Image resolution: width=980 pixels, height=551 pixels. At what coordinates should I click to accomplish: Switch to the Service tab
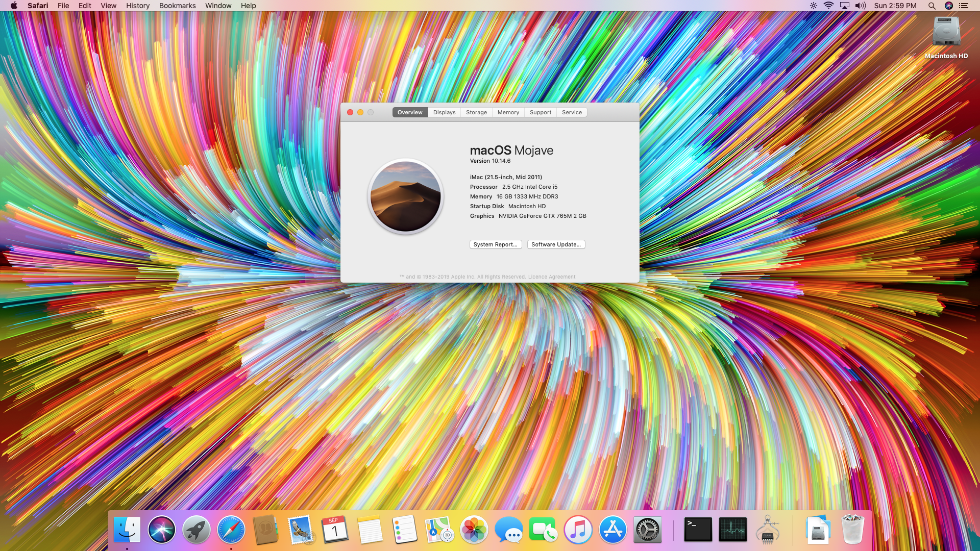(572, 112)
